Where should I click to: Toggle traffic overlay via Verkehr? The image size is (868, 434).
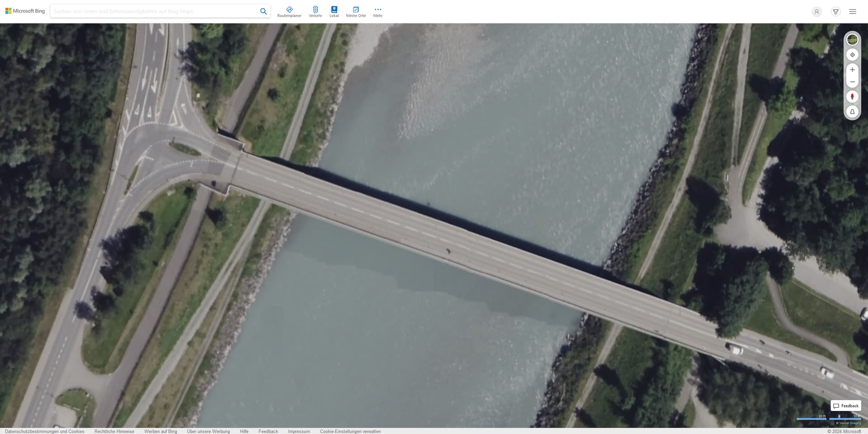point(315,11)
